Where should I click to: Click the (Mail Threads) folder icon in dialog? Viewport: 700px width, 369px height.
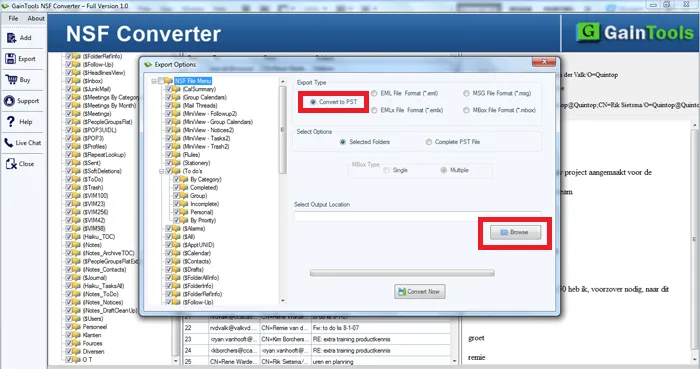click(177, 105)
